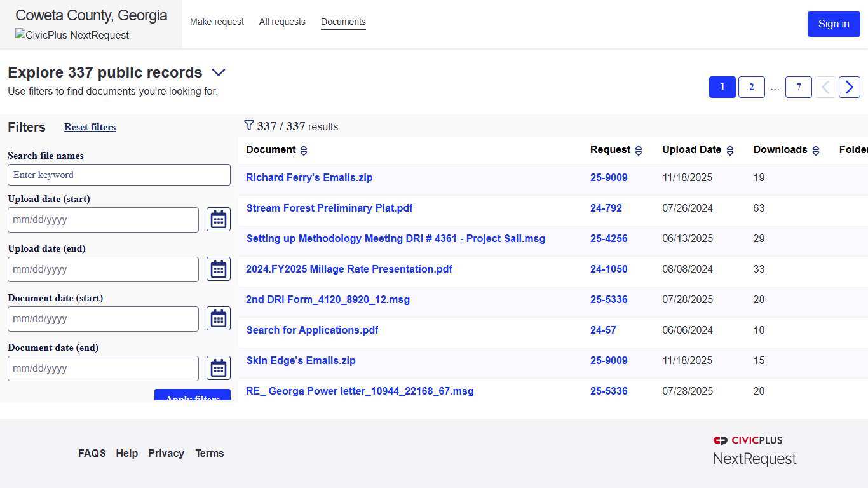Jump to page 7 of results
This screenshot has height=488, width=868.
[x=798, y=87]
